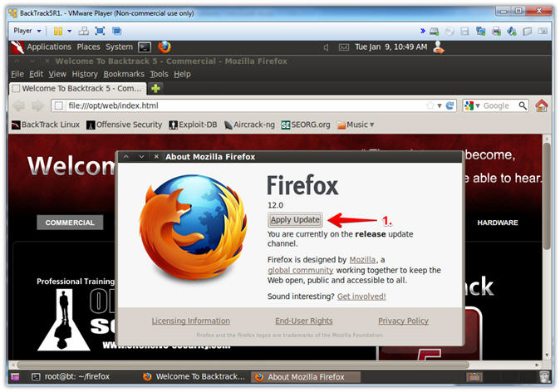Open the BackTrack Linux bookmark

[x=46, y=125]
